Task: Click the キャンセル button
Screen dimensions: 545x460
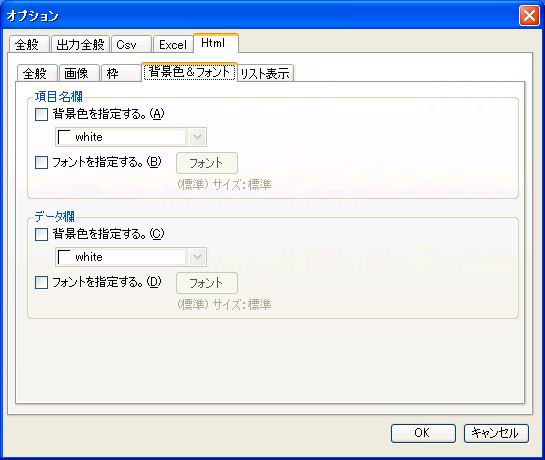Action: (496, 433)
